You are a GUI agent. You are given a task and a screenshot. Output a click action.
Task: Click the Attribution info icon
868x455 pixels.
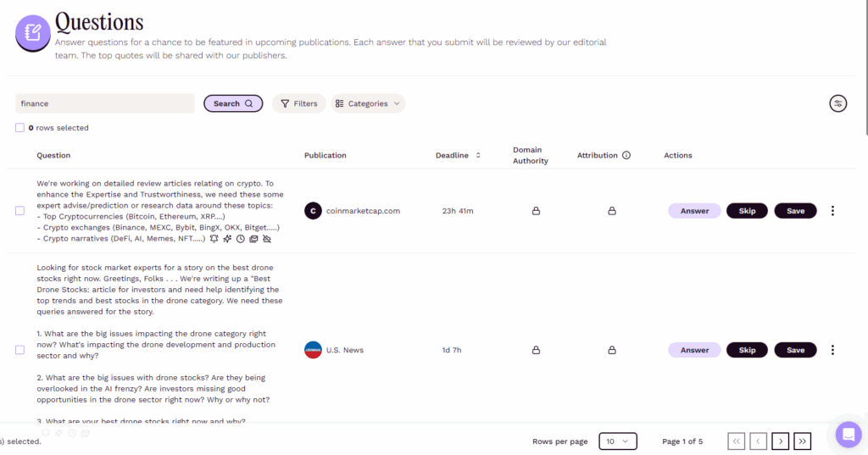tap(626, 155)
